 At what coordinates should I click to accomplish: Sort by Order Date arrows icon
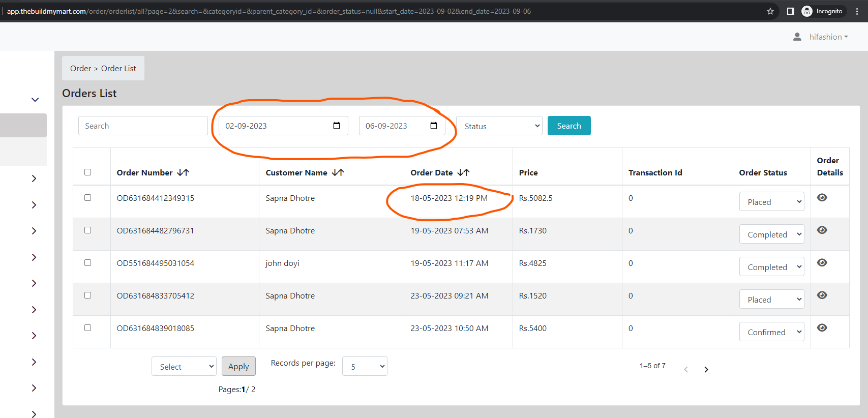tap(463, 173)
